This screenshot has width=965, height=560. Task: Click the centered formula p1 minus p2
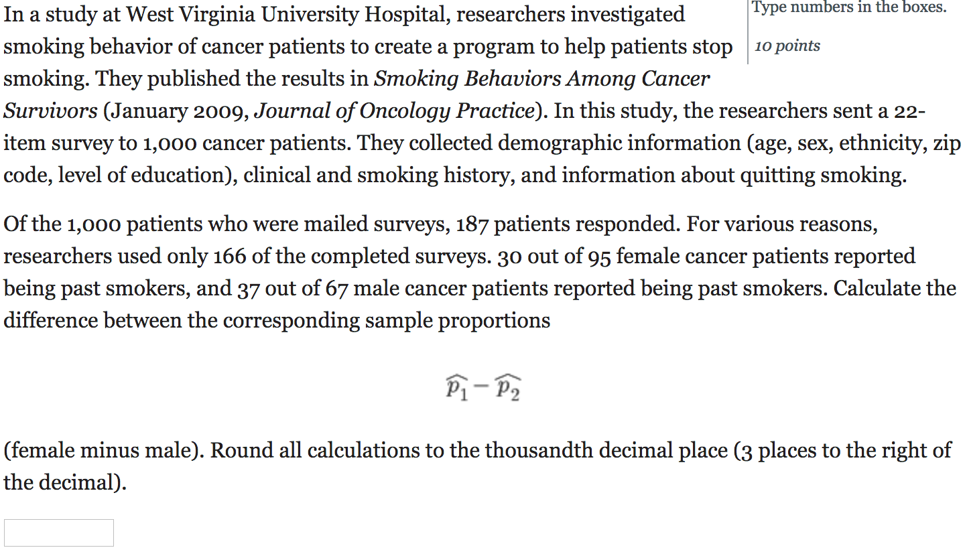pos(484,386)
